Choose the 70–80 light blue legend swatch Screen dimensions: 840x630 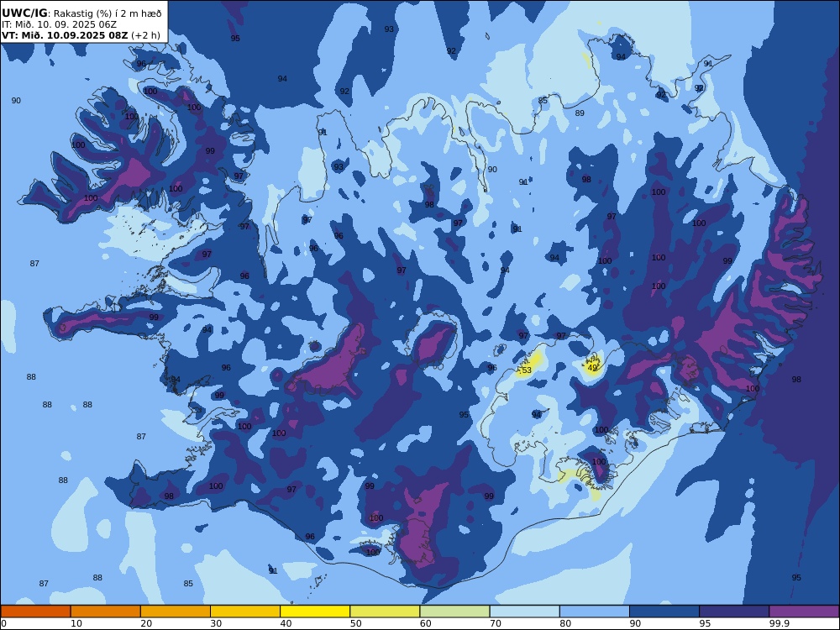click(x=524, y=612)
